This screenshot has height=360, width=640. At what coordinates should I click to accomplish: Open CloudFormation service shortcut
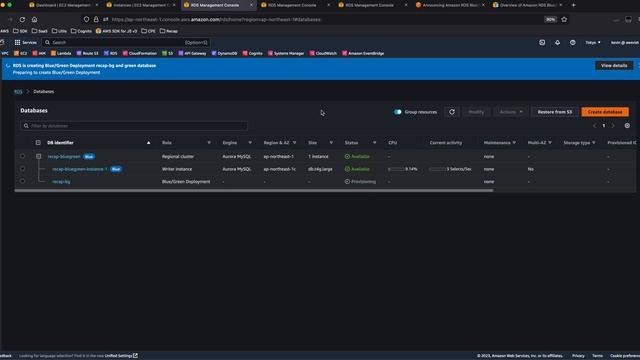click(140, 53)
